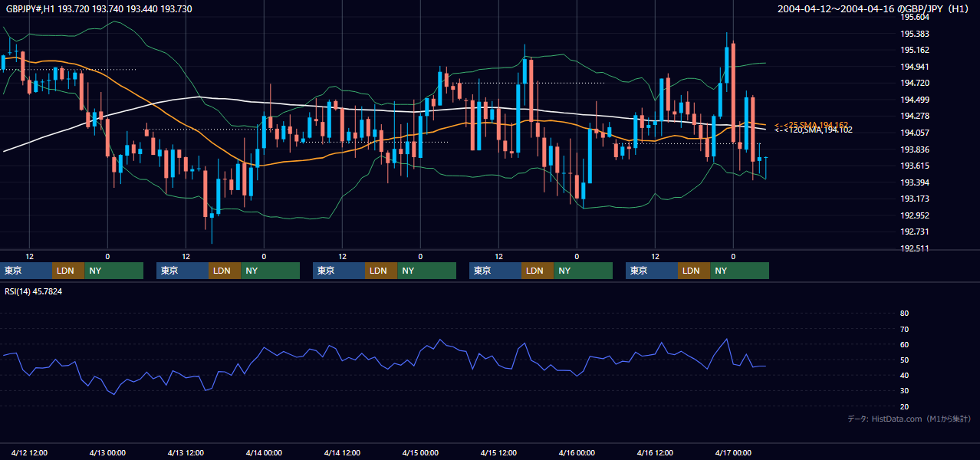Click the 4/14 12:00 time label
980x460 pixels.
click(343, 452)
